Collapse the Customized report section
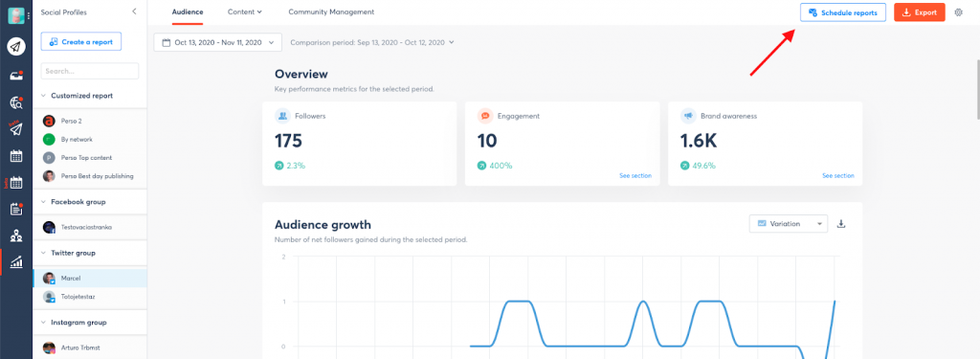Screen dimensions: 980x359 tap(43, 96)
